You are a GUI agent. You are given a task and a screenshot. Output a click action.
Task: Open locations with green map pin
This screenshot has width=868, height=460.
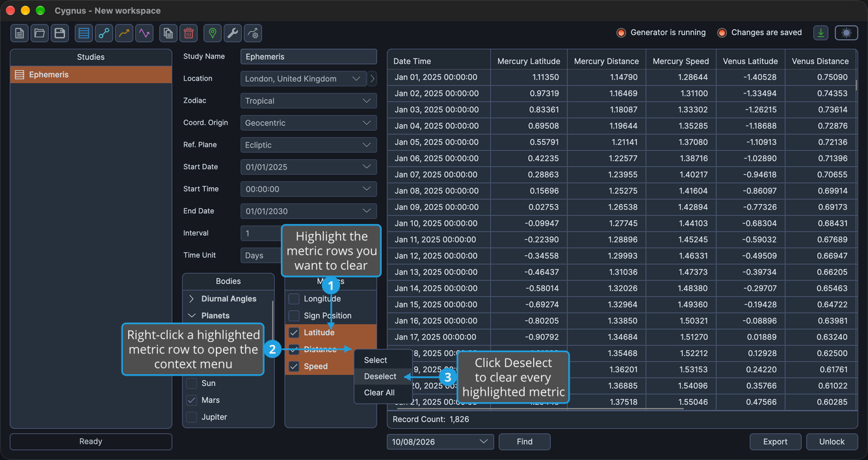[x=212, y=33]
